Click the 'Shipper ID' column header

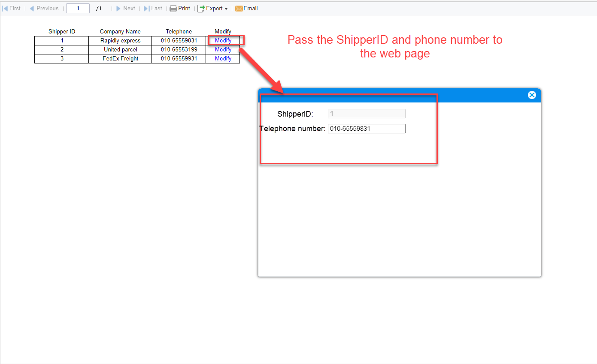pos(62,32)
